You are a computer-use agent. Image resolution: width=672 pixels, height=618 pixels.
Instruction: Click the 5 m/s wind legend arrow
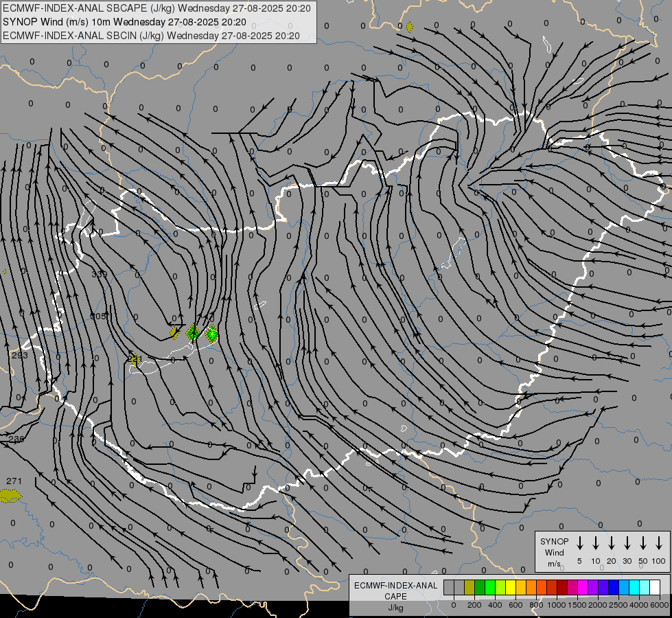[x=579, y=543]
